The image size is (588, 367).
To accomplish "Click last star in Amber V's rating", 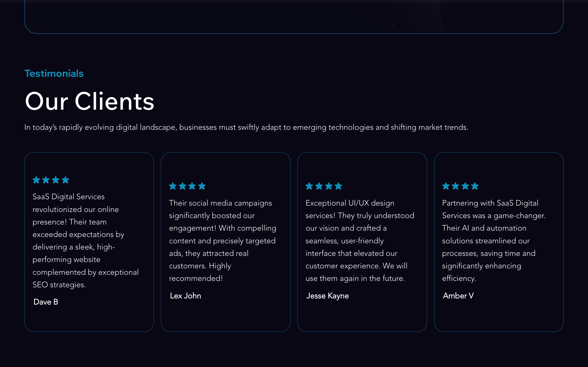I will (x=475, y=186).
